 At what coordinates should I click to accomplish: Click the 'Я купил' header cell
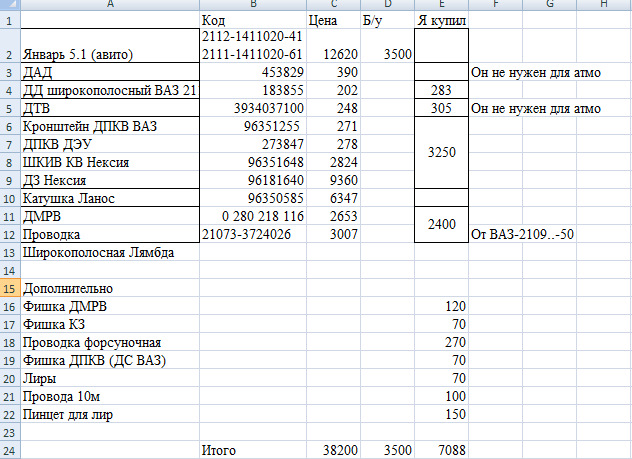[x=441, y=20]
